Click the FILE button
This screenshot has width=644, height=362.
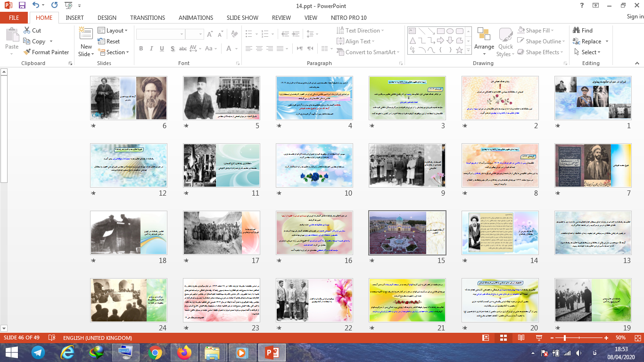(14, 18)
